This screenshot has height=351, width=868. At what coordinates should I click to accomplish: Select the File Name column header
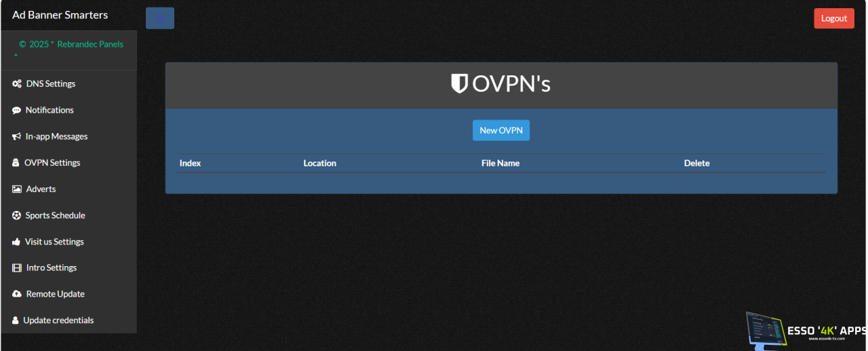500,163
